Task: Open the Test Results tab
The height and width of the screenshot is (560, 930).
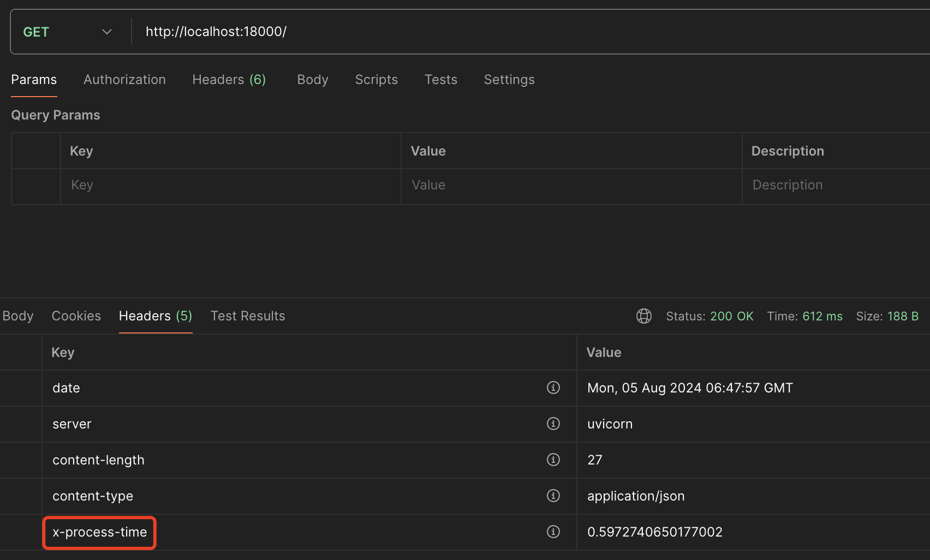Action: point(248,316)
